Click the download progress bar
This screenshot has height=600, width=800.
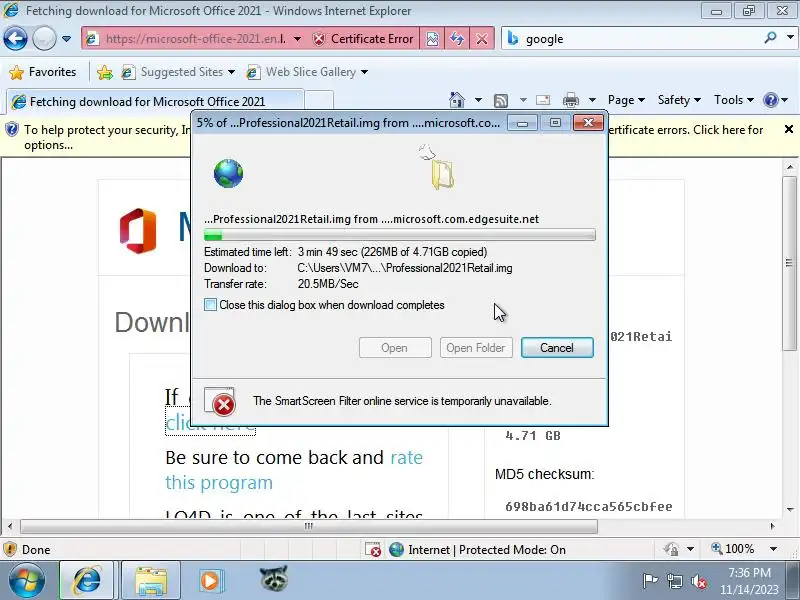(399, 235)
